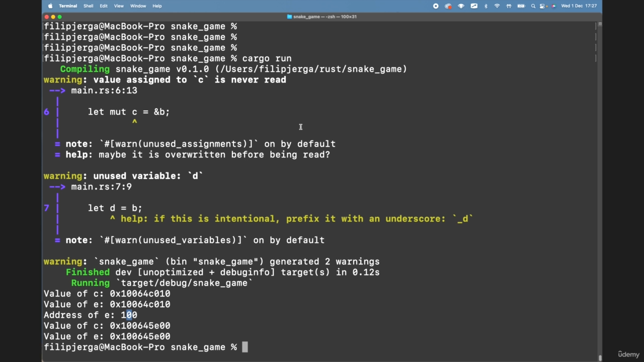
Task: Open Spotlight search magnifier
Action: coord(533,6)
